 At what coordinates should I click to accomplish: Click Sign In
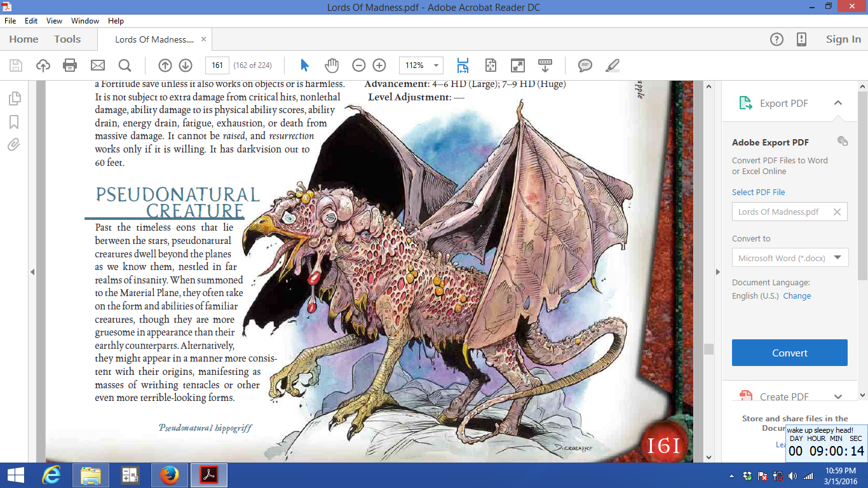(843, 39)
